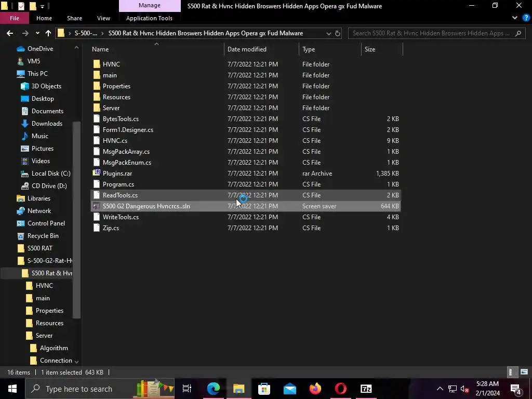Image resolution: width=532 pixels, height=399 pixels.
Task: Open 7-Zip from the taskbar
Action: [x=366, y=389]
